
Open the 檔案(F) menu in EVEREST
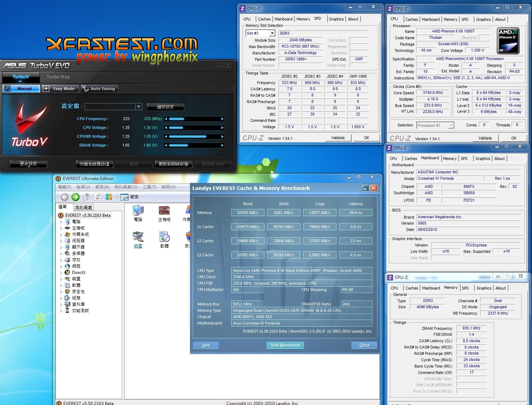point(65,187)
